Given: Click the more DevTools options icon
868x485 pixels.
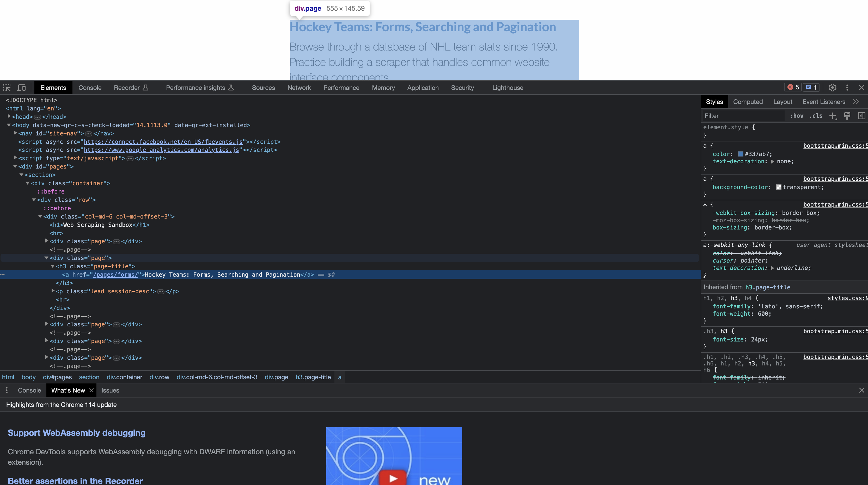Looking at the screenshot, I should click(x=847, y=88).
